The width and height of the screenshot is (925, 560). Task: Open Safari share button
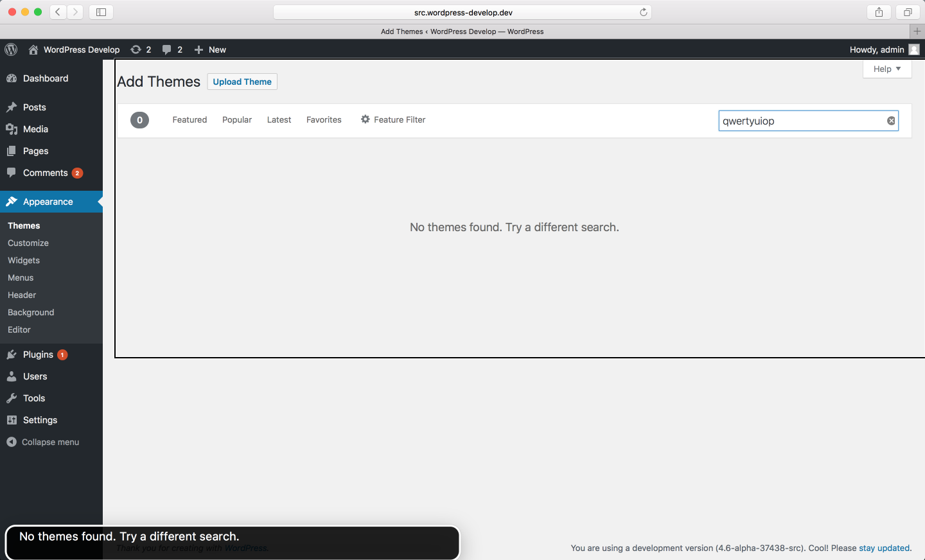click(x=879, y=12)
